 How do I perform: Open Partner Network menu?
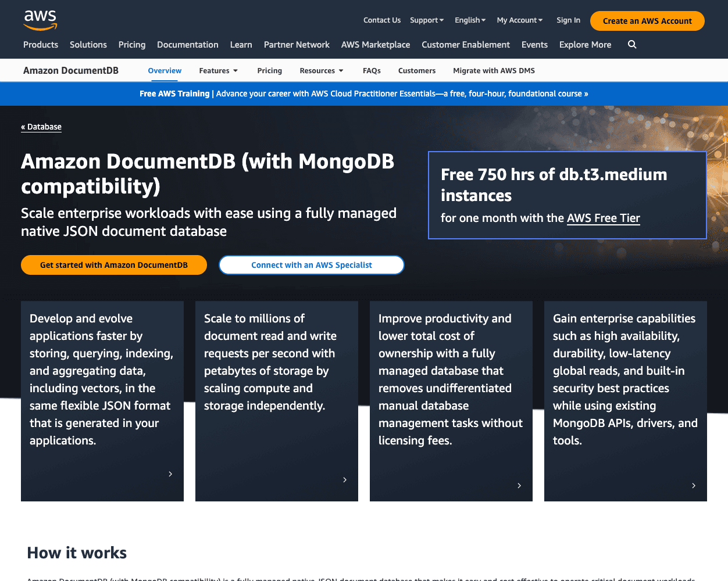[x=297, y=45]
